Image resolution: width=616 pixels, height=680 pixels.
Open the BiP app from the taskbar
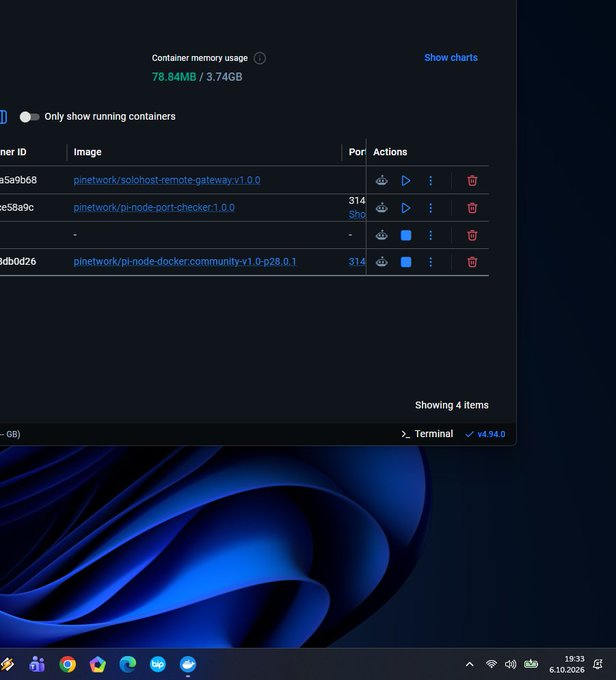point(157,664)
